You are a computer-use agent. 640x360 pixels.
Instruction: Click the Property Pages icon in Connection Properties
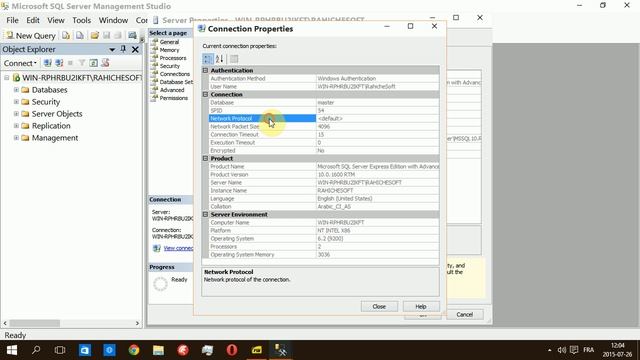click(234, 59)
